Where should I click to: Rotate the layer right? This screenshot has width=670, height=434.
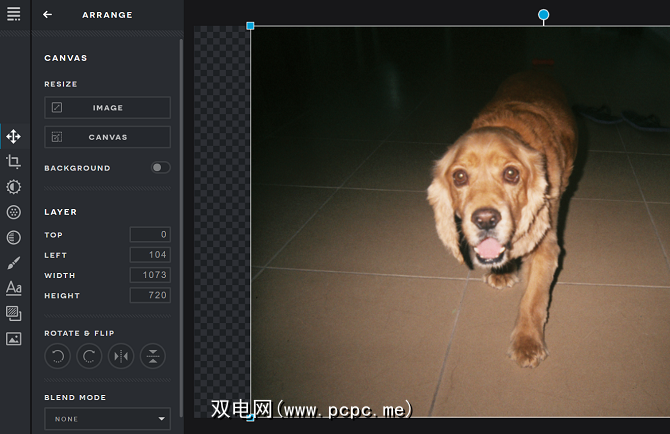coord(88,355)
